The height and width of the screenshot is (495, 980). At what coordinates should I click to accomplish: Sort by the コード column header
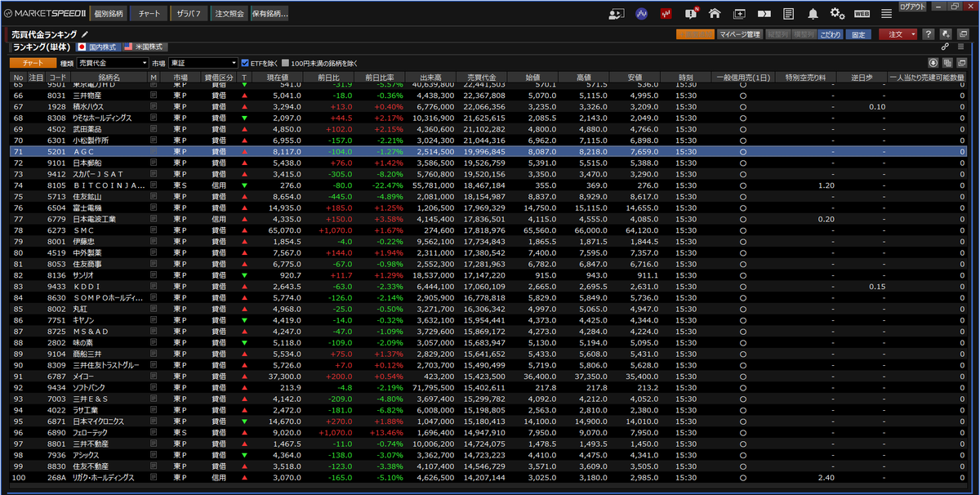(x=57, y=77)
